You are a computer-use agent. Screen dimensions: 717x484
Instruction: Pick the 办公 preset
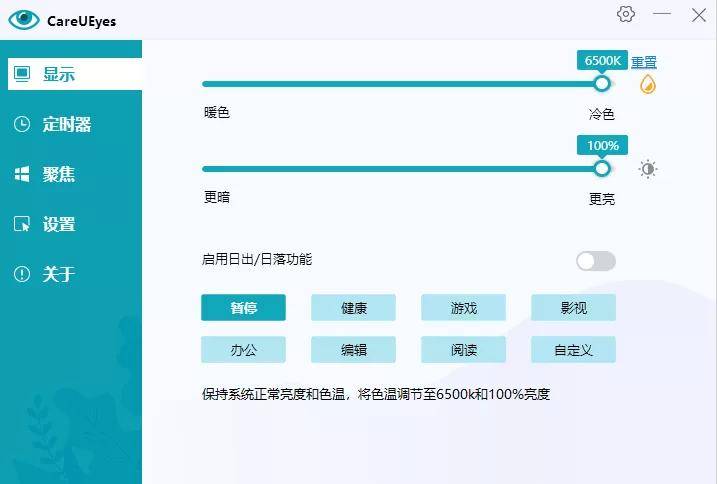(243, 350)
